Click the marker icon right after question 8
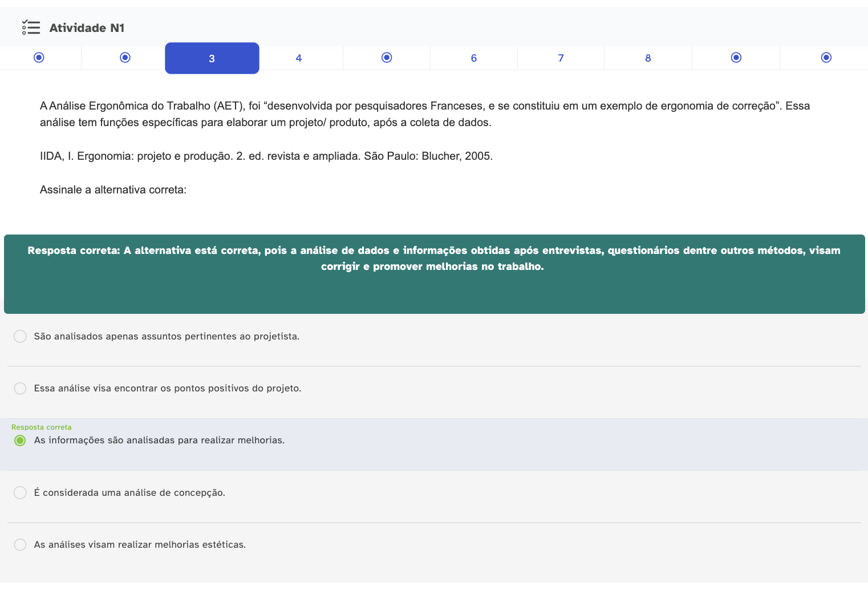The width and height of the screenshot is (868, 590). [x=736, y=58]
